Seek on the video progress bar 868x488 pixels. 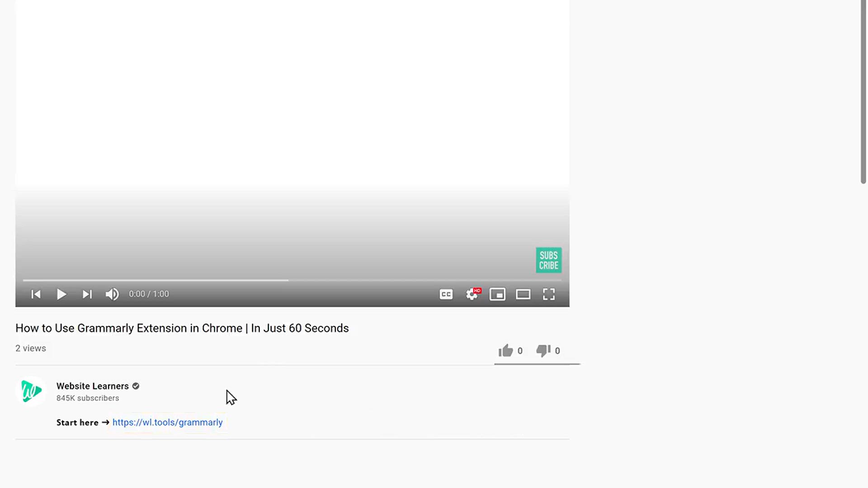pos(292,280)
